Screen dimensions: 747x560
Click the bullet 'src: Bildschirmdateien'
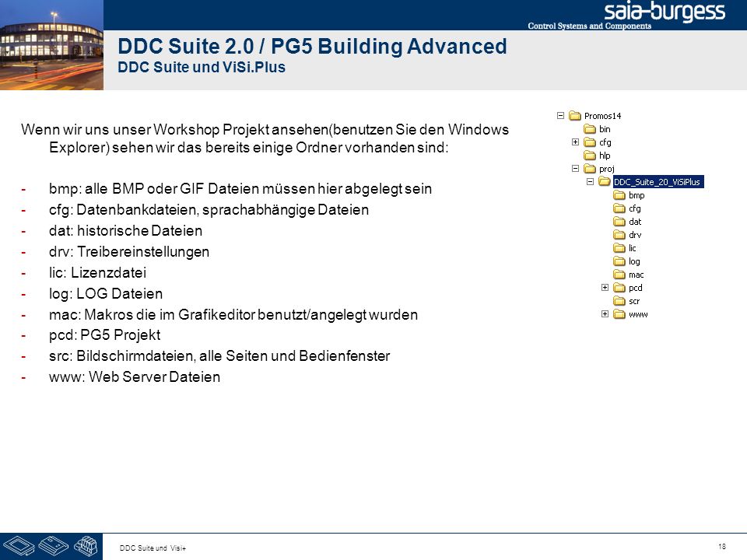[x=219, y=355]
